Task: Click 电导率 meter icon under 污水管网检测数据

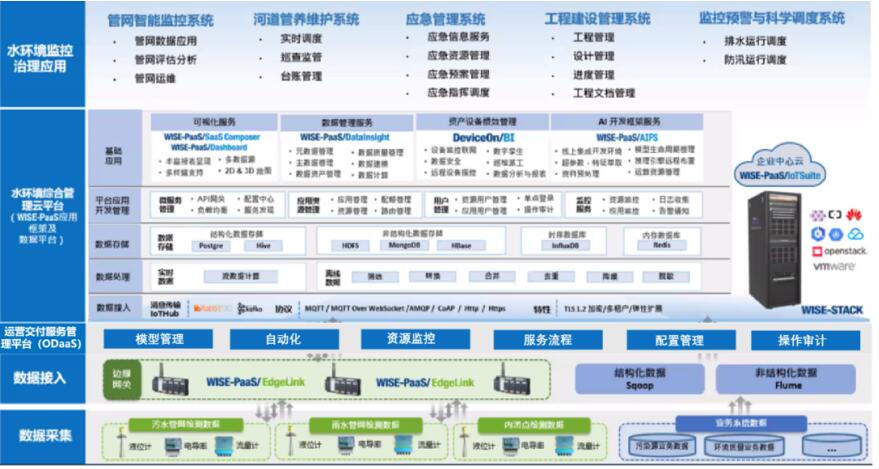Action: click(173, 445)
